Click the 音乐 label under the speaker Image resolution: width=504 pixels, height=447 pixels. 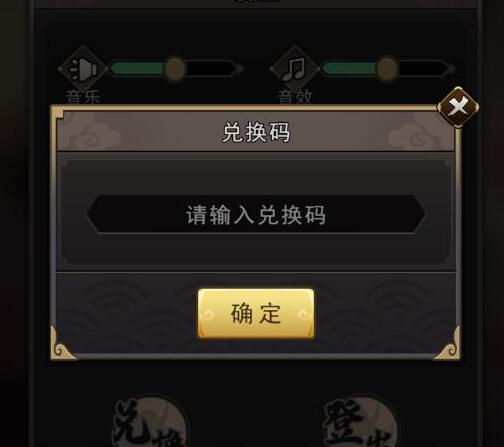click(83, 97)
